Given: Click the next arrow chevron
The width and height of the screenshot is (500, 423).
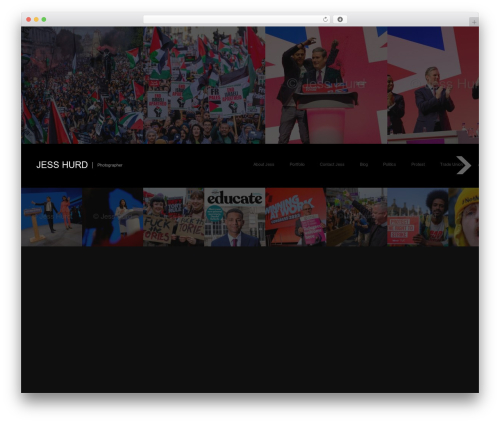Looking at the screenshot, I should point(464,165).
